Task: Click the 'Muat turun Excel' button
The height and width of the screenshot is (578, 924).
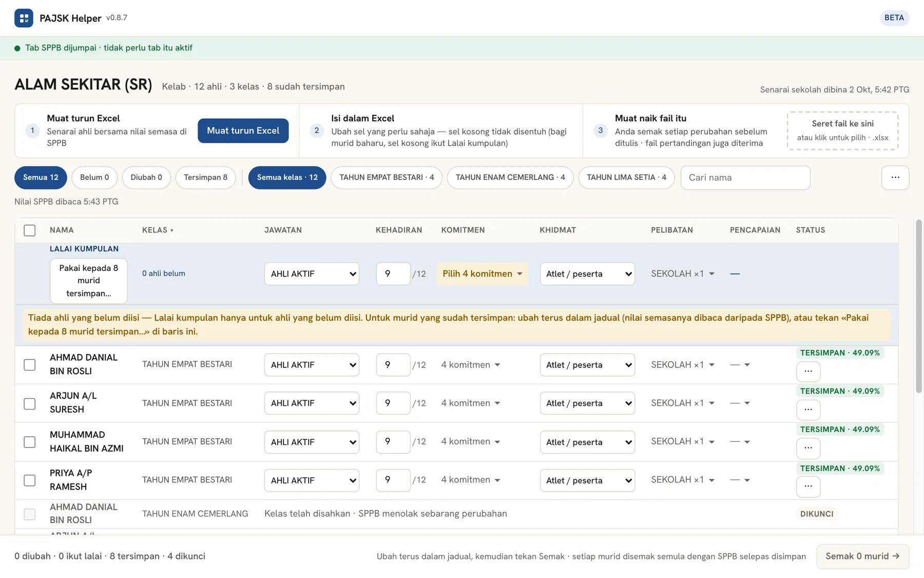Action: click(x=243, y=131)
